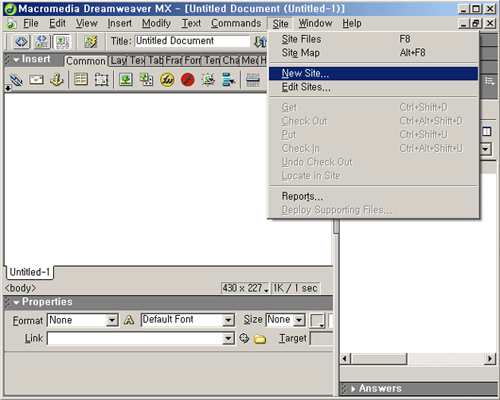Open the File Management arrows icon
This screenshot has height=400, width=500.
(x=260, y=42)
